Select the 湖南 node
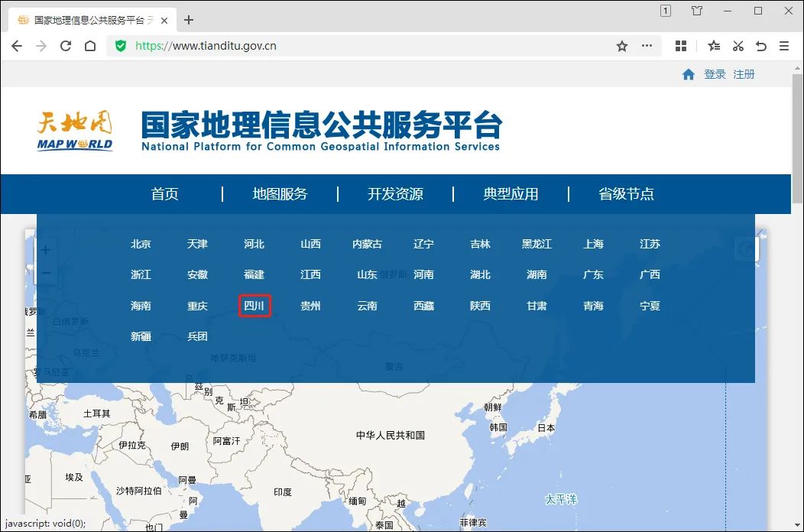Screen dimensions: 804x532 pos(537,275)
